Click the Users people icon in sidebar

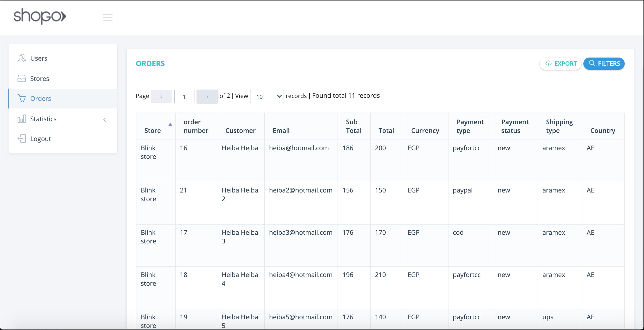(22, 58)
